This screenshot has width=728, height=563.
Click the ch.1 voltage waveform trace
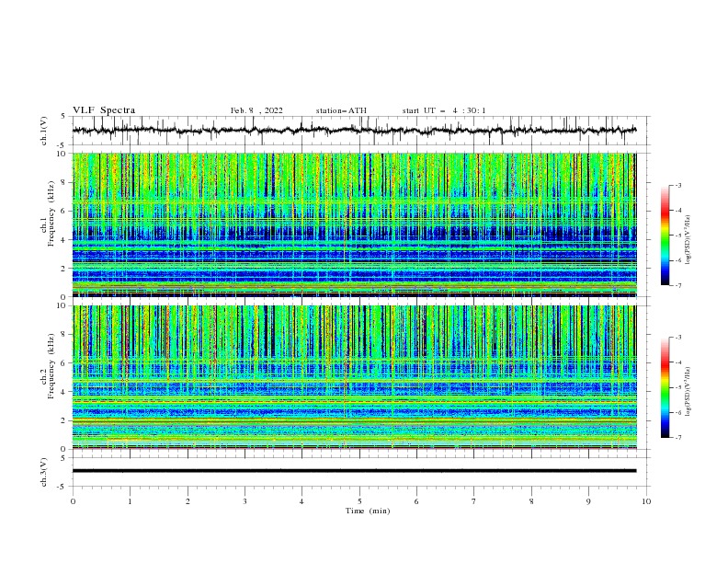[x=354, y=130]
